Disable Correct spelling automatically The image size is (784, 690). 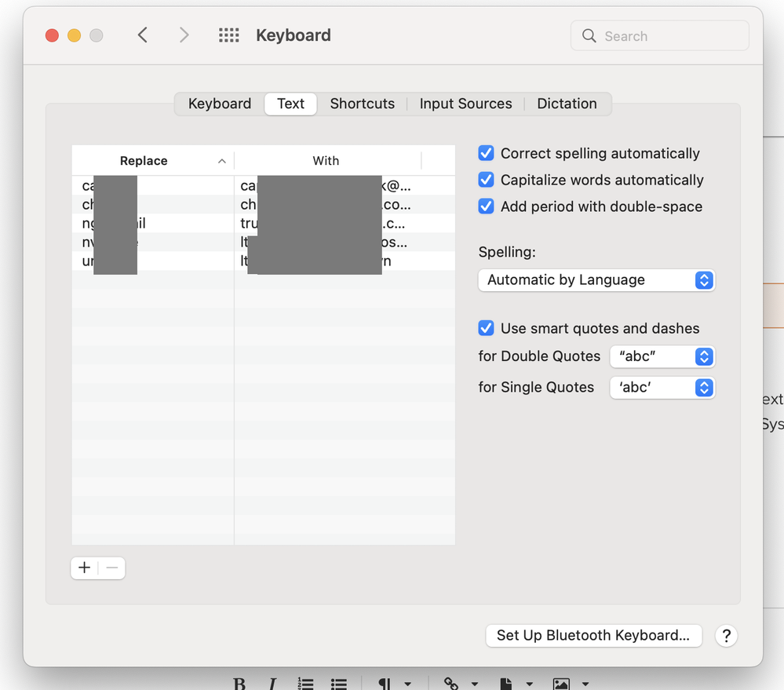[x=487, y=153]
